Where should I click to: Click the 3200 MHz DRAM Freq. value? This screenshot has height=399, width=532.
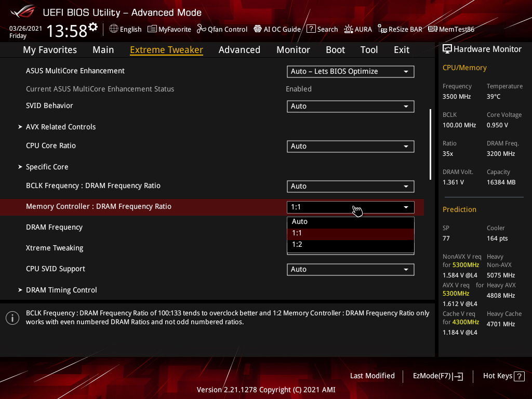(x=501, y=154)
